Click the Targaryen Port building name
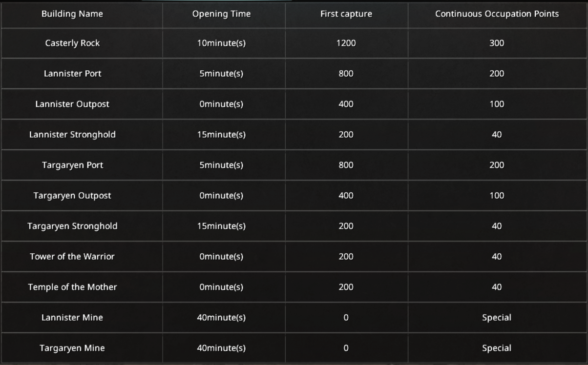This screenshot has height=365, width=588. point(72,165)
